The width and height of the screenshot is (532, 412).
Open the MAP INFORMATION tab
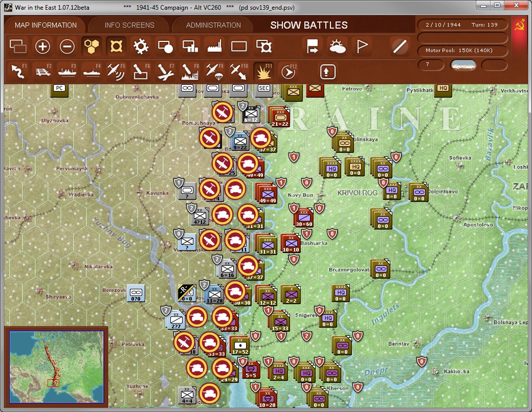click(x=46, y=25)
